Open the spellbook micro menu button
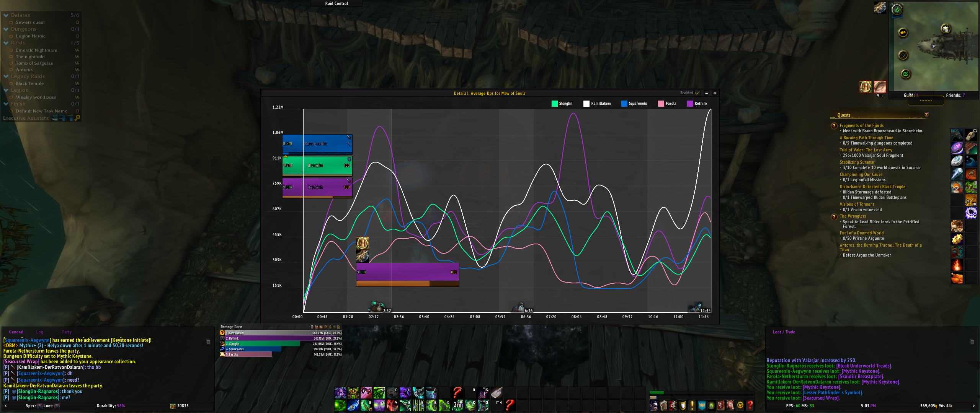 tap(663, 405)
